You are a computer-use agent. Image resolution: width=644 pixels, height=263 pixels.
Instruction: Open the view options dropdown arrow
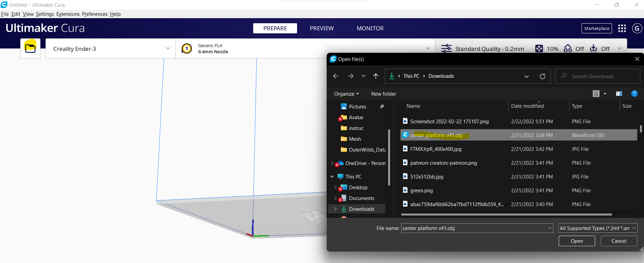pyautogui.click(x=605, y=94)
